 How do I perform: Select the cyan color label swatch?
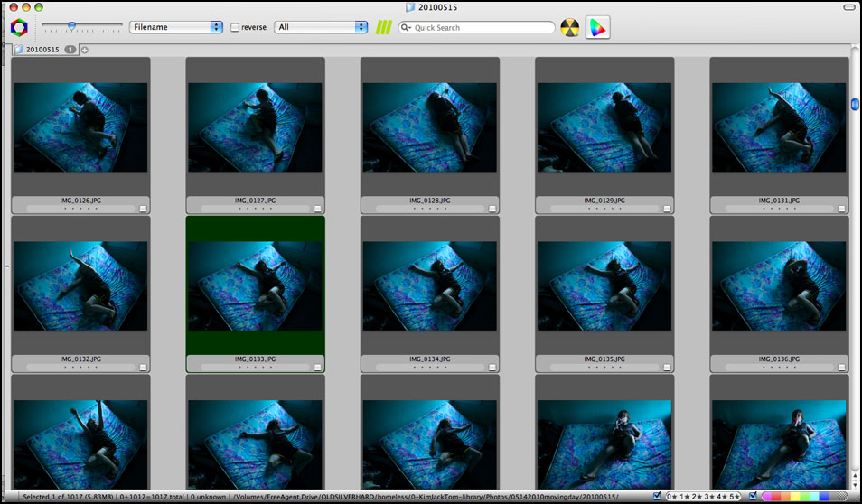(x=814, y=497)
